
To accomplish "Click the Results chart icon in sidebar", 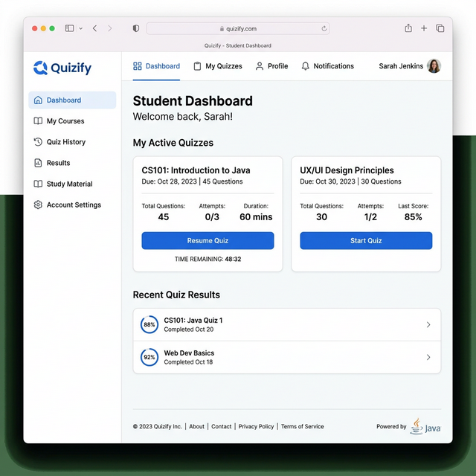I will [39, 163].
